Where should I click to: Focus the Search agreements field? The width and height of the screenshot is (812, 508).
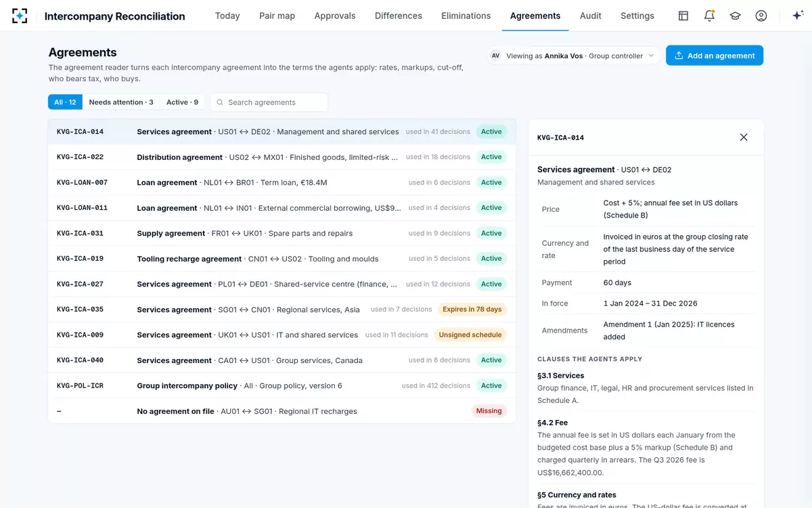click(x=269, y=102)
